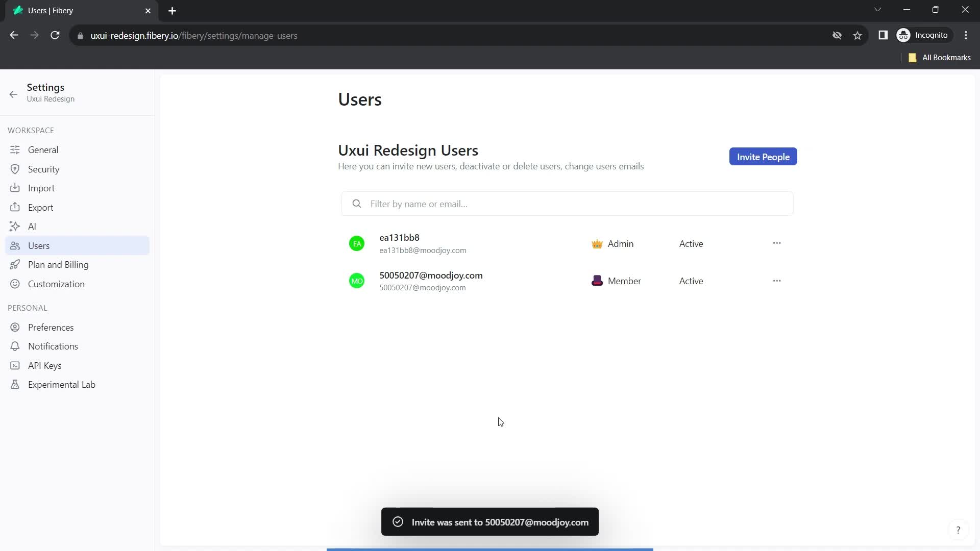Image resolution: width=980 pixels, height=551 pixels.
Task: Expand Workspace settings section
Action: 31,130
